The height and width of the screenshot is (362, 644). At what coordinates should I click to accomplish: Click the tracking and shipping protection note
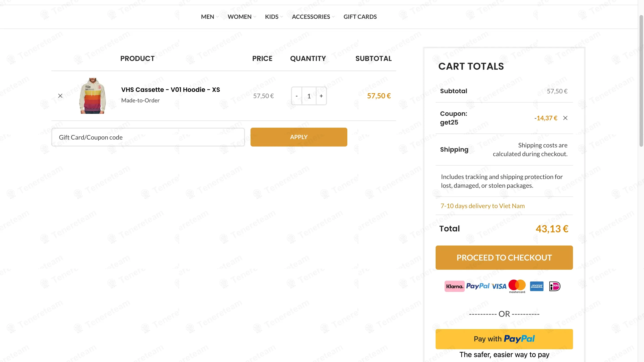502,181
